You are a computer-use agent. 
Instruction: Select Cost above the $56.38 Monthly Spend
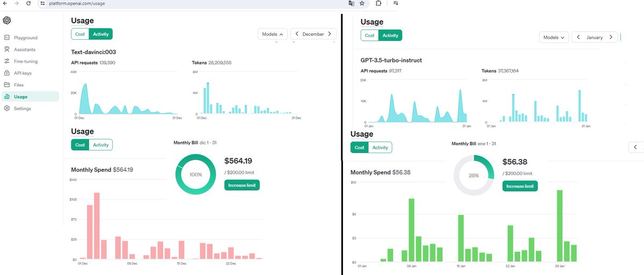pyautogui.click(x=360, y=147)
